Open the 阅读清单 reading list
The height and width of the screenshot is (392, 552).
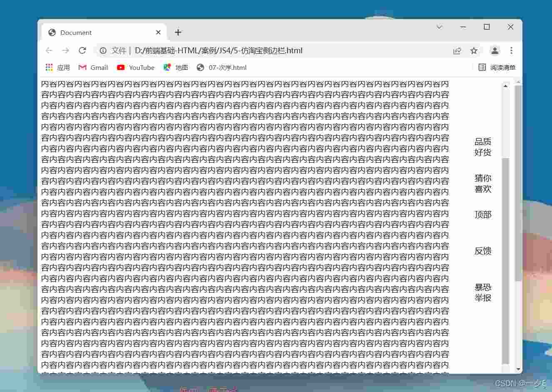[x=497, y=67]
